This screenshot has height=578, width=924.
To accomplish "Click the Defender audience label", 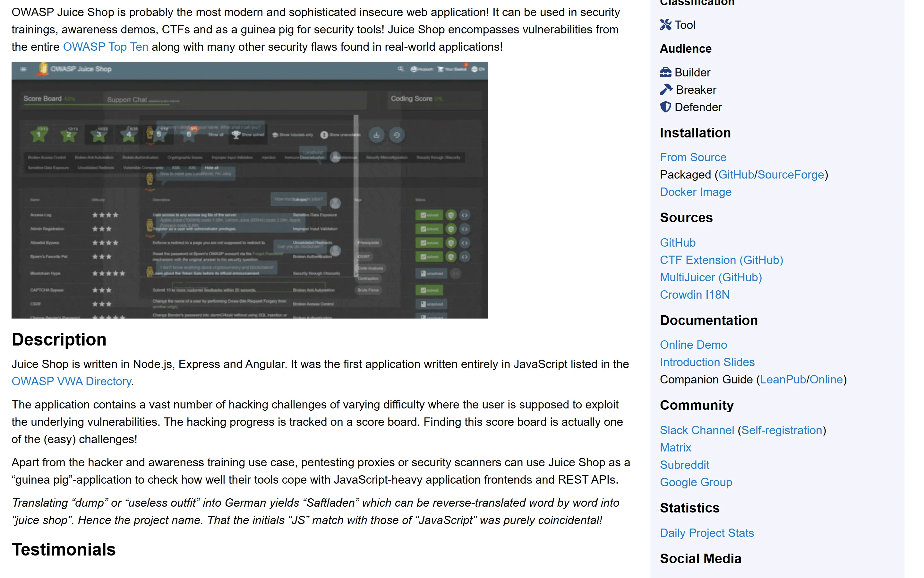I will click(x=698, y=107).
